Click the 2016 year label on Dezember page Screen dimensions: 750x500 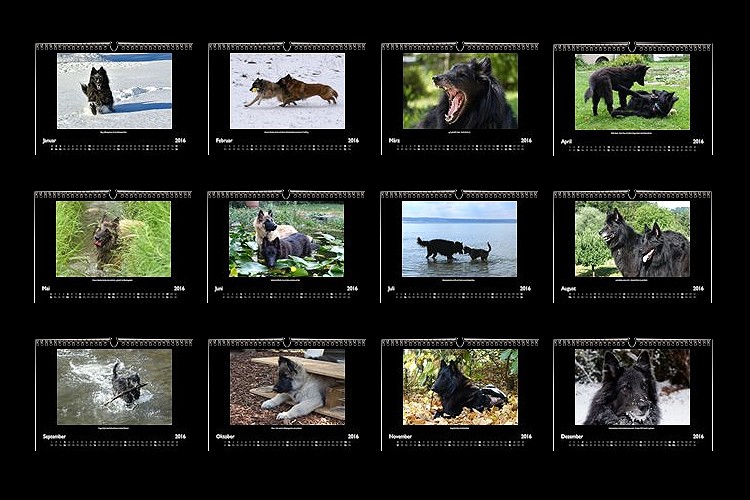pos(698,436)
